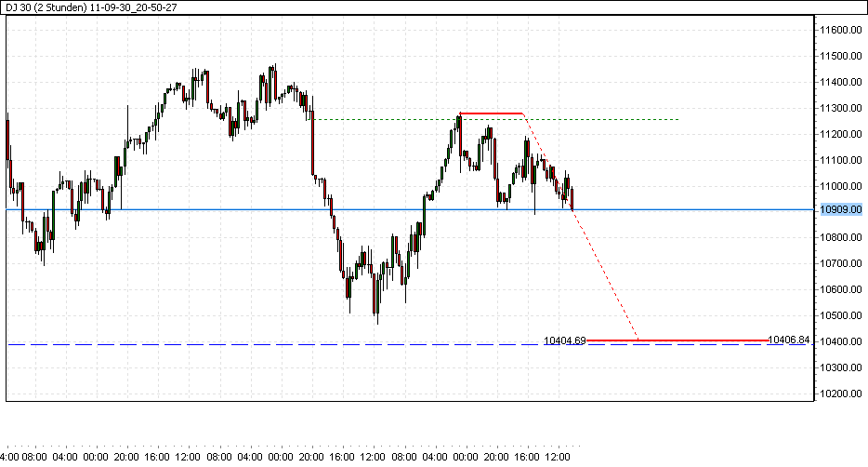This screenshot has height=467, width=868.
Task: Select the 11500.00 price axis label
Action: coord(841,56)
